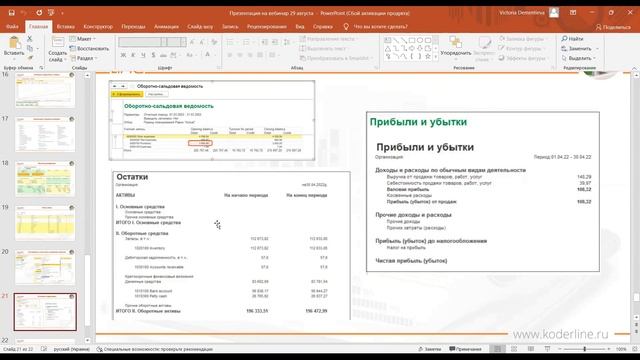Screen dimensions: 640x360
Task: Click accessibility check message in status bar
Action: coord(155,349)
